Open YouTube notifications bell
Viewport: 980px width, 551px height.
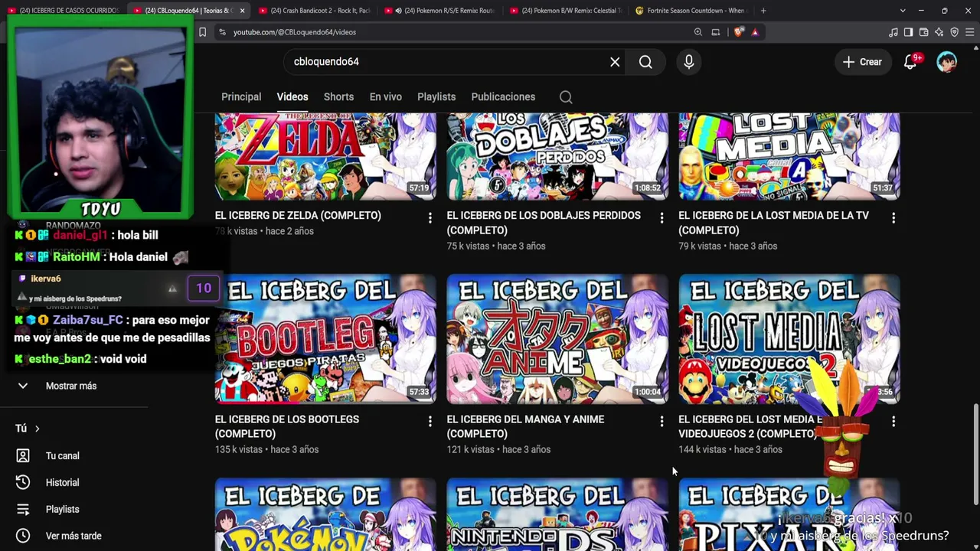point(910,62)
